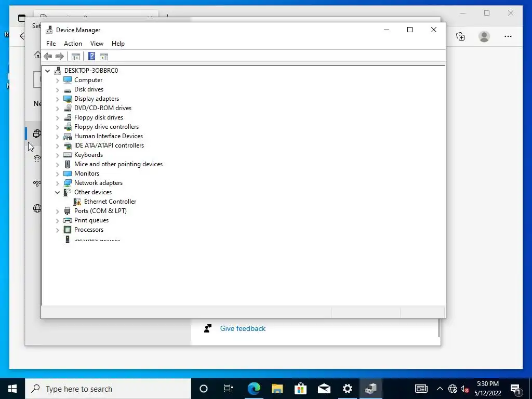Select the Mice and other pointing devices label
The width and height of the screenshot is (532, 399).
118,164
